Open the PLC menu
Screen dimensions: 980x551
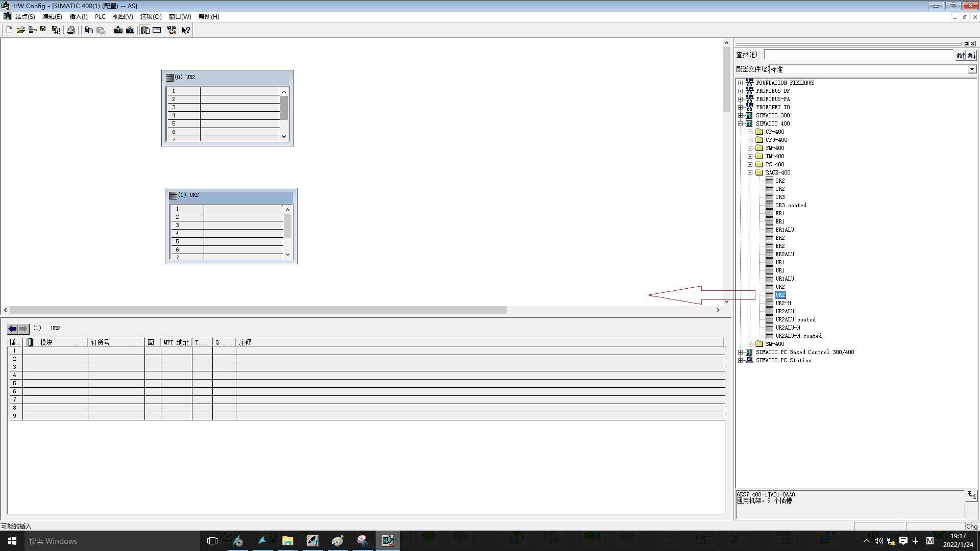click(x=100, y=17)
